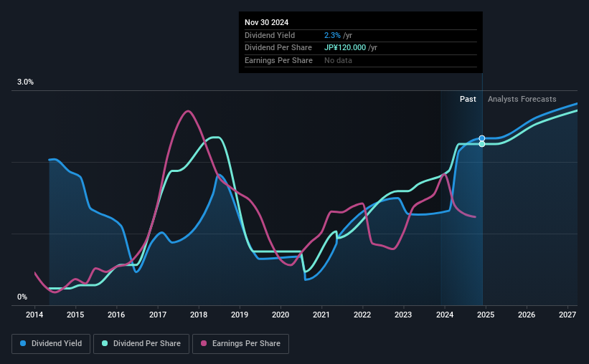Toggle the Dividend Yield legend button
The width and height of the screenshot is (589, 364).
click(x=51, y=344)
